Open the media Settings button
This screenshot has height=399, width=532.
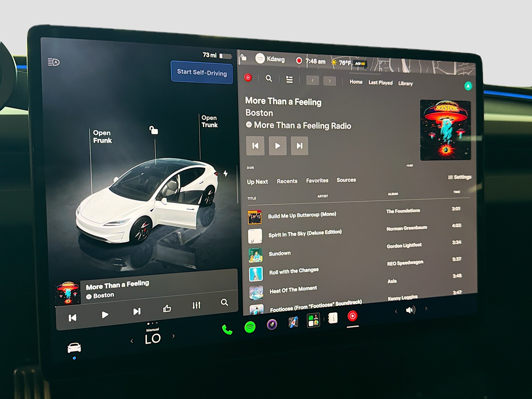pos(460,177)
